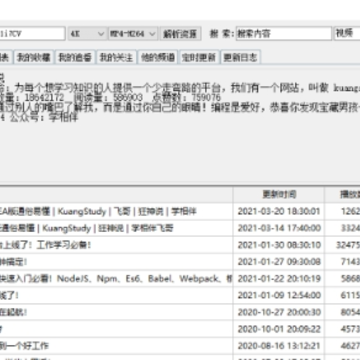Click the date cell 2021-01-22 20:10:19
360x360 pixels.
pos(279,278)
